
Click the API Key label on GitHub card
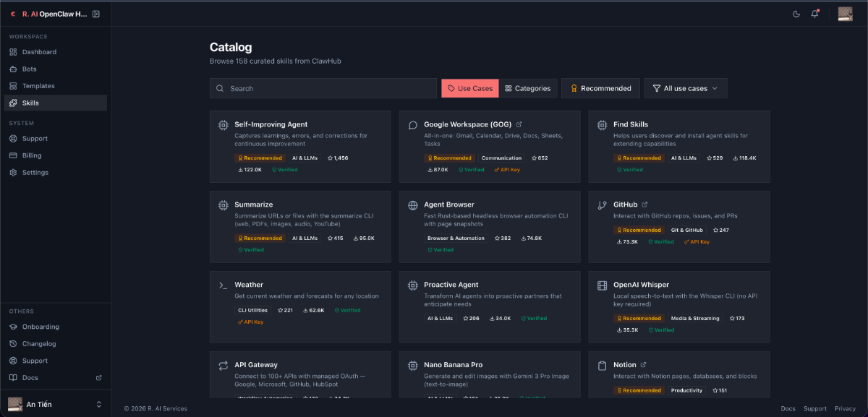pyautogui.click(x=696, y=242)
